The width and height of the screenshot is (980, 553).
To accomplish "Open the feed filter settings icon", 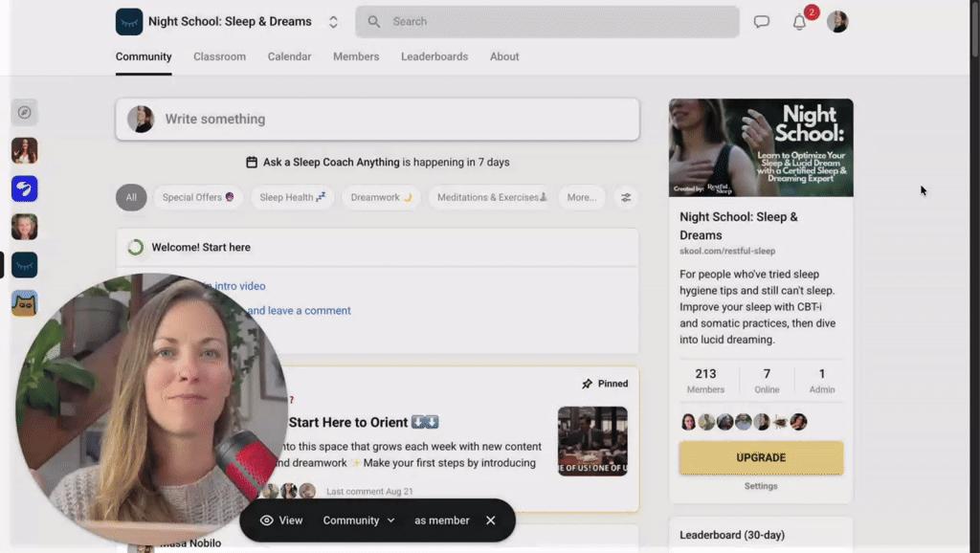I will click(626, 197).
